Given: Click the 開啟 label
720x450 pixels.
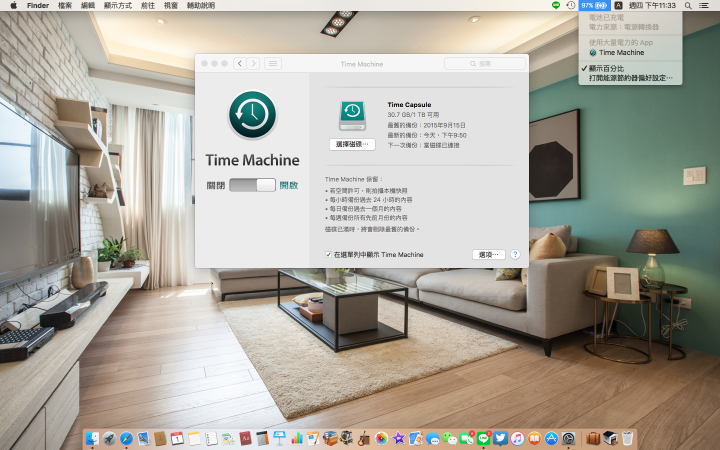Looking at the screenshot, I should 289,185.
